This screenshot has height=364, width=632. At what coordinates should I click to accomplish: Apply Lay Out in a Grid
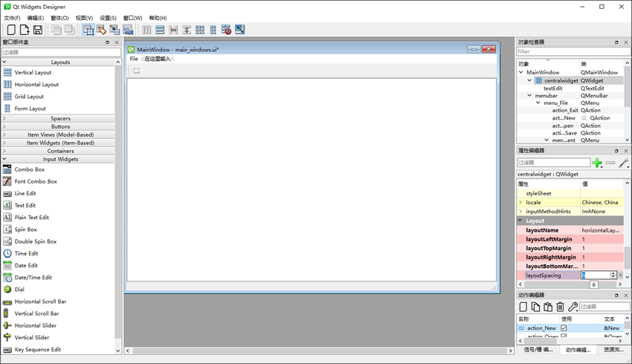[200, 30]
